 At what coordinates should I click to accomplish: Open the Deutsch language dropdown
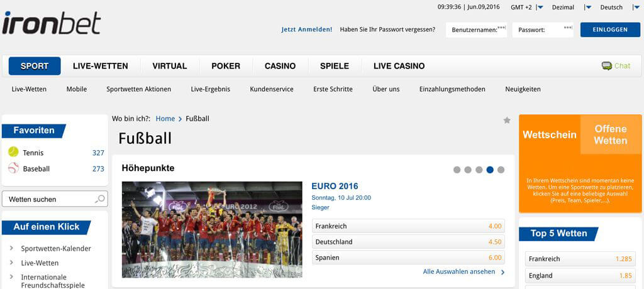click(636, 8)
